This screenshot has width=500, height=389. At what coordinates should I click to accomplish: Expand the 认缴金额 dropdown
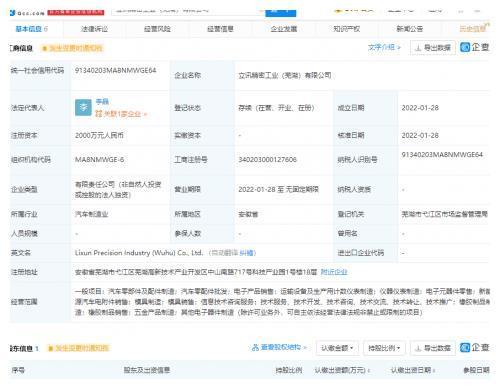tap(337, 348)
